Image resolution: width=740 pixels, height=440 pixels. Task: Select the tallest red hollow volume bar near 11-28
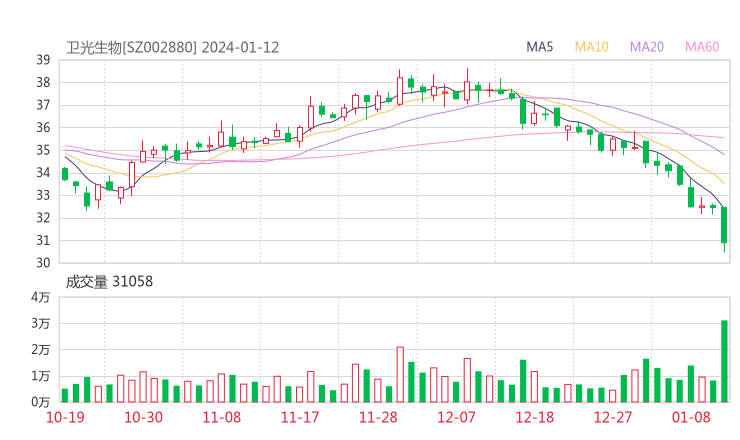(x=400, y=375)
